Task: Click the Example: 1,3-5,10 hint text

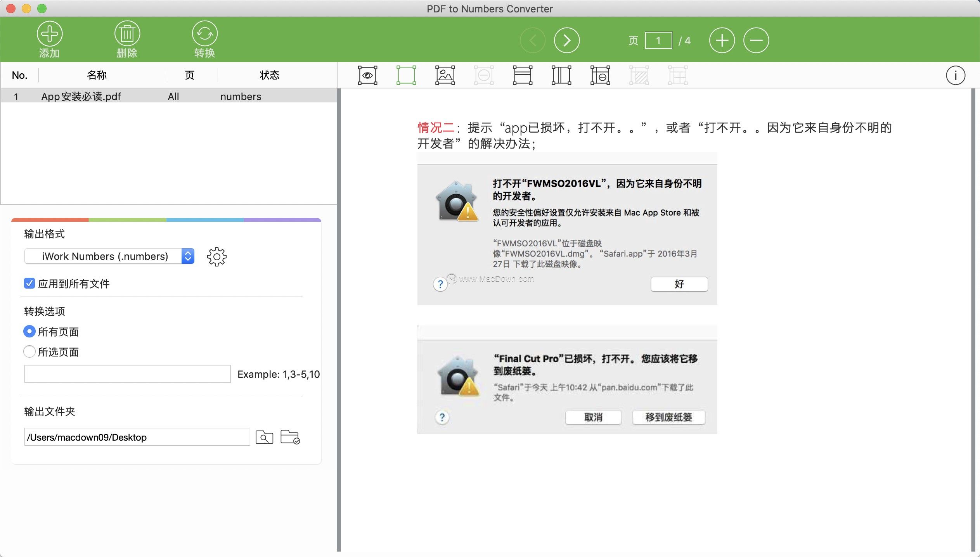Action: point(279,374)
